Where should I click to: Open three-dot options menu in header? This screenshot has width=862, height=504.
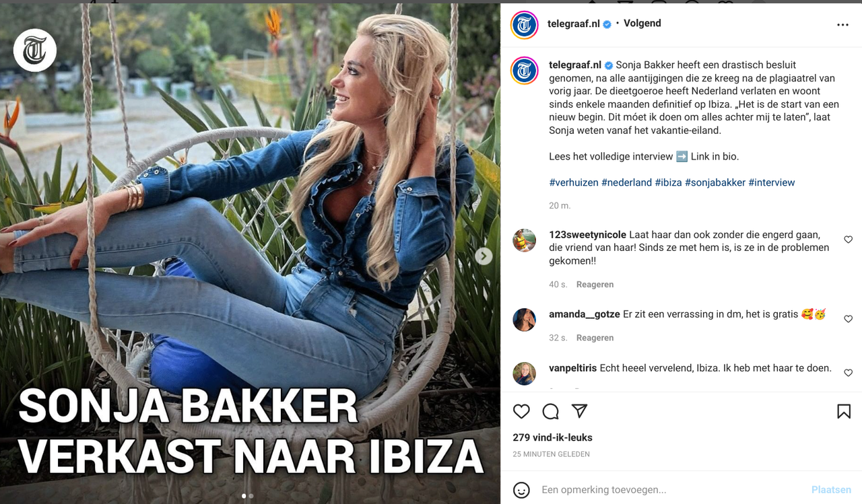[842, 25]
